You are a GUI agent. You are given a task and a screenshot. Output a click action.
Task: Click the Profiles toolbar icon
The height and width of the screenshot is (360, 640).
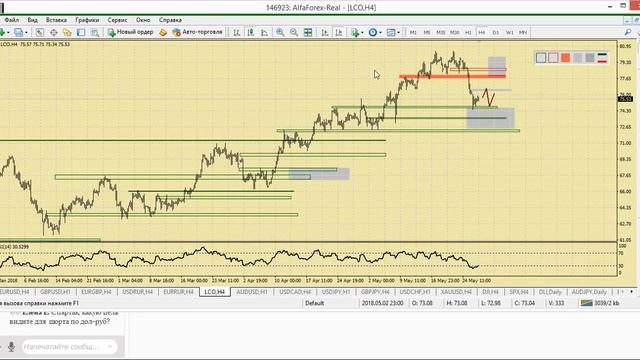pos(18,32)
